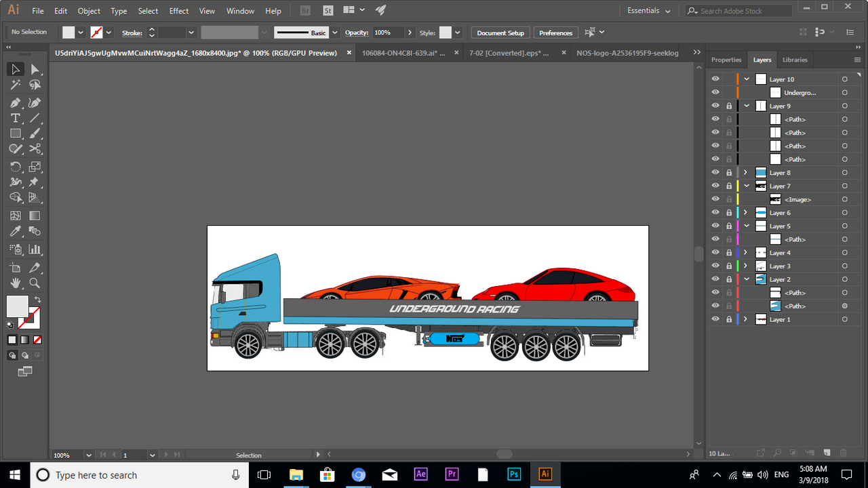Screen dimensions: 868x488
Task: Toggle visibility of Layer 8
Action: click(x=715, y=173)
